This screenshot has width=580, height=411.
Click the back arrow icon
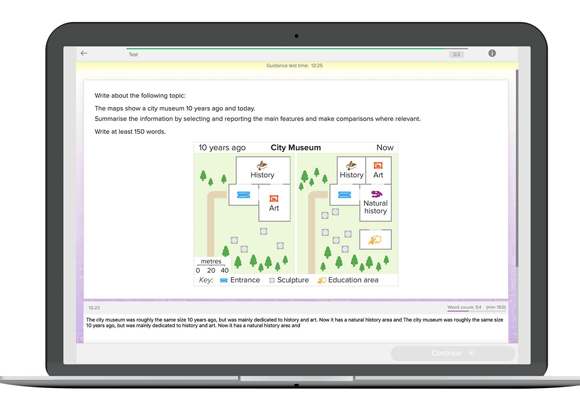pos(84,53)
